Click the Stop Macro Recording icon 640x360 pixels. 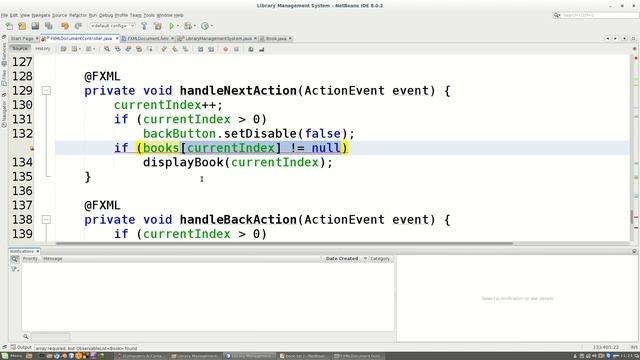tap(236, 49)
